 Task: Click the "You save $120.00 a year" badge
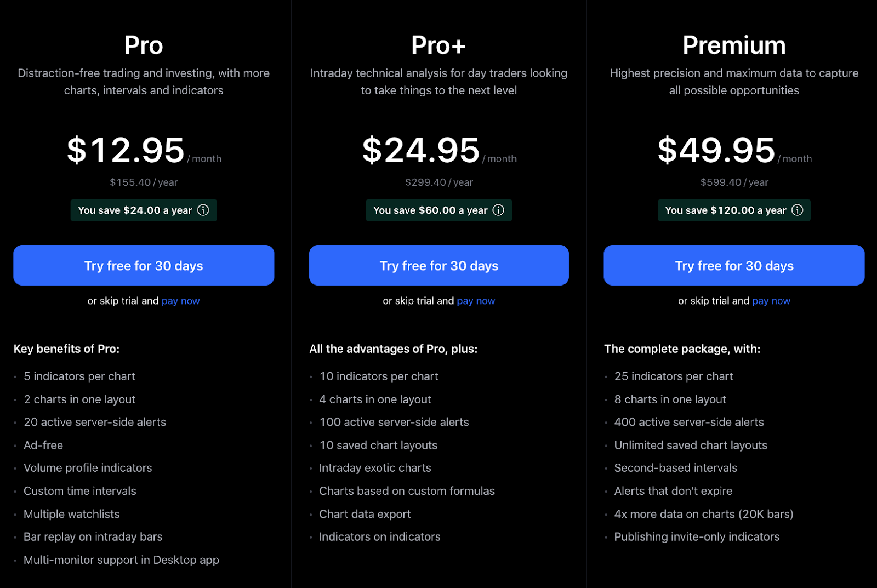coord(734,210)
